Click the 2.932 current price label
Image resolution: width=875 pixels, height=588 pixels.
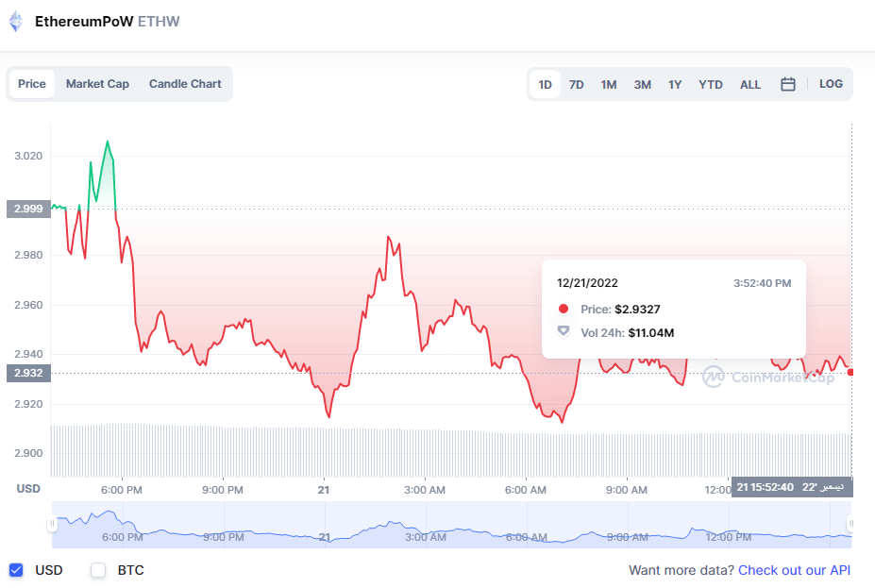coord(28,373)
